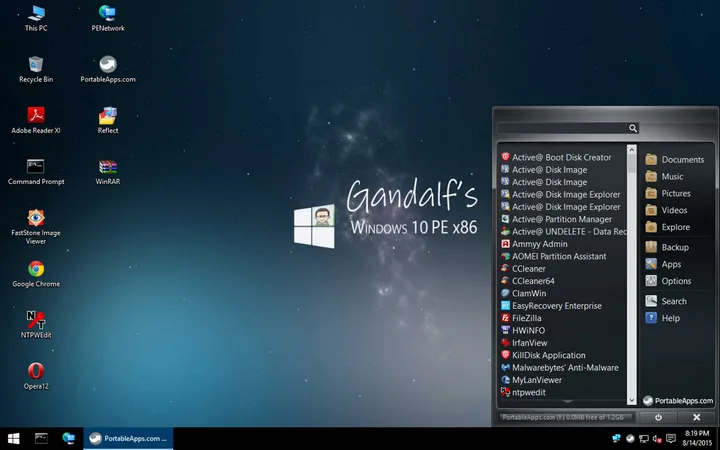This screenshot has height=450, width=720.
Task: Launch FileZilla from app list
Action: click(x=521, y=318)
